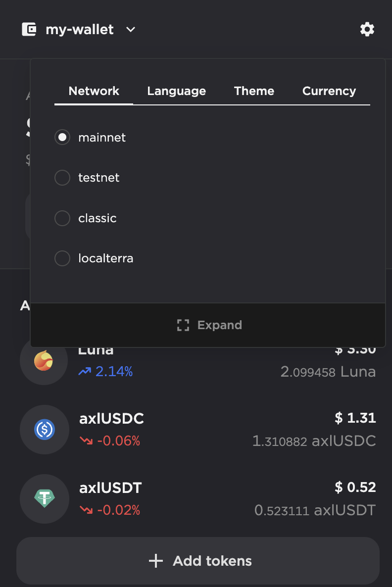Select the mainnet radio button

pos(62,137)
